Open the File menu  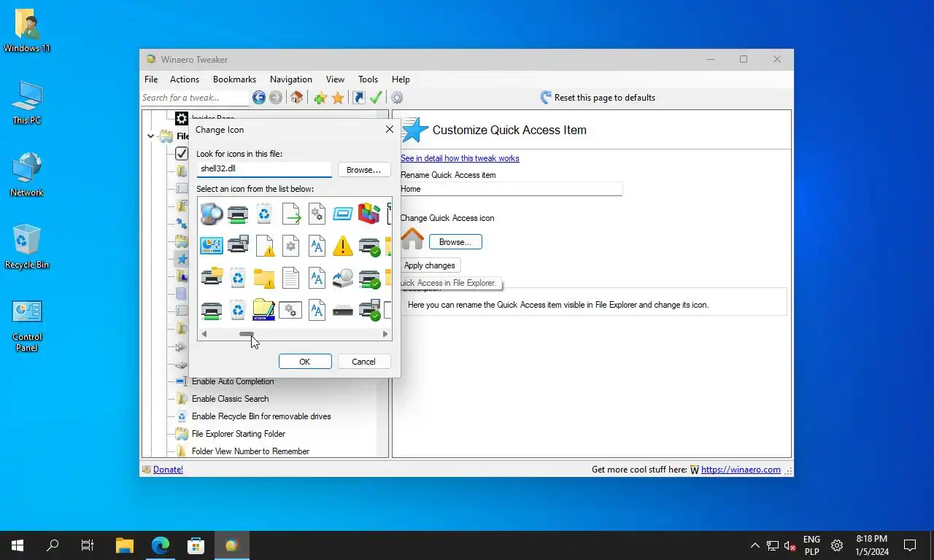(x=151, y=79)
